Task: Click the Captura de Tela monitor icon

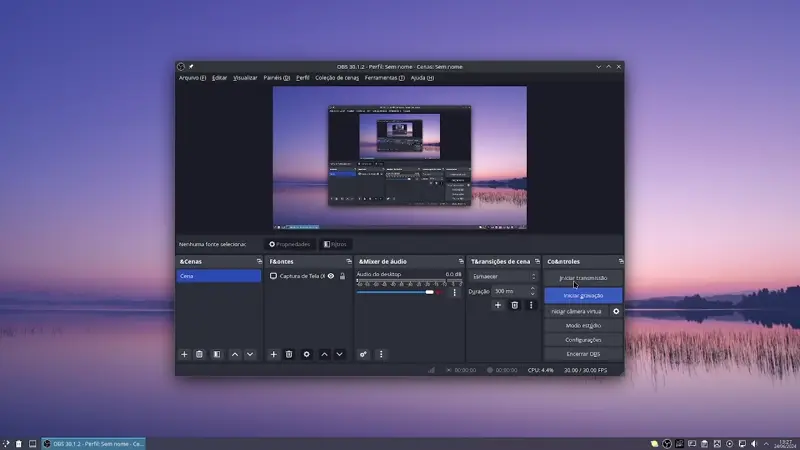Action: [x=273, y=276]
